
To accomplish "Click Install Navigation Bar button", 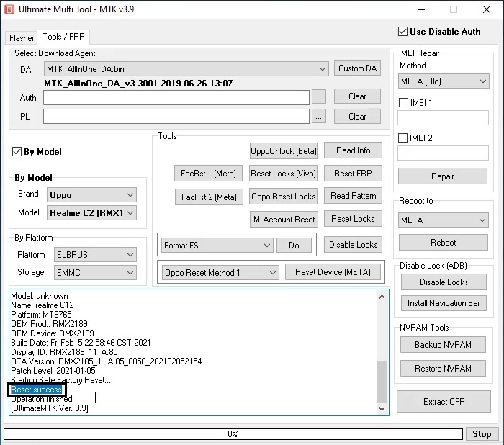I will pos(444,303).
